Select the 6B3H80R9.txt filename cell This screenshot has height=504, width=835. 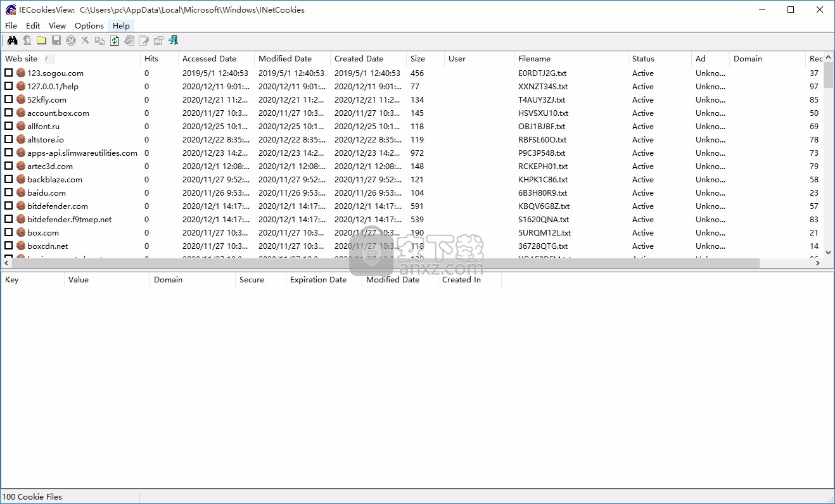(x=542, y=192)
